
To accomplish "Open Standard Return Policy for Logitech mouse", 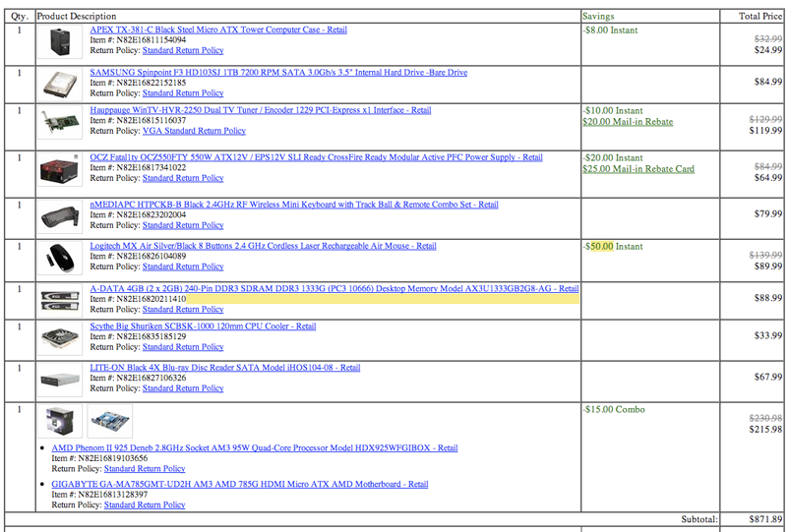I will (183, 266).
